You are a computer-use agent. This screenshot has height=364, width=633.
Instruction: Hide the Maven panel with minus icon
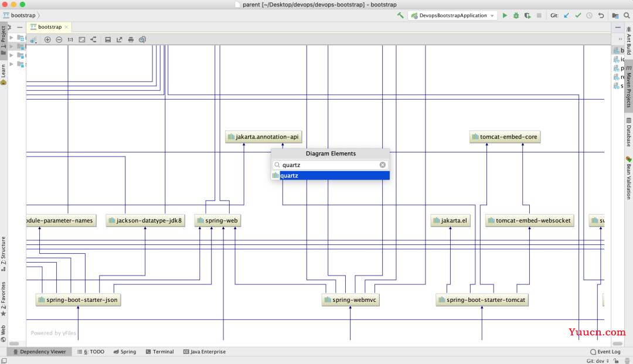618,27
